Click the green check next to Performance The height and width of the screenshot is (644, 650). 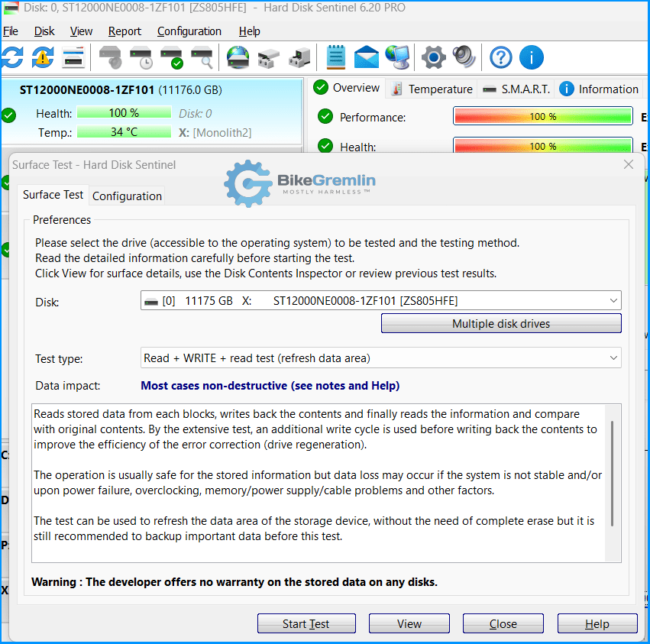point(325,117)
